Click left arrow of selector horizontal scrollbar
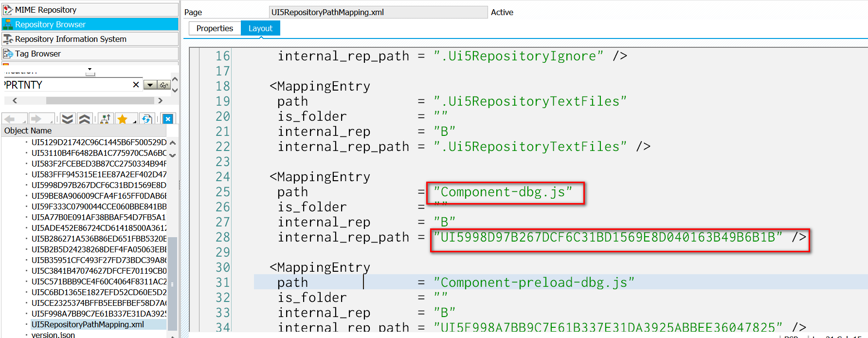Viewport: 868px width, 338px height. pos(15,100)
